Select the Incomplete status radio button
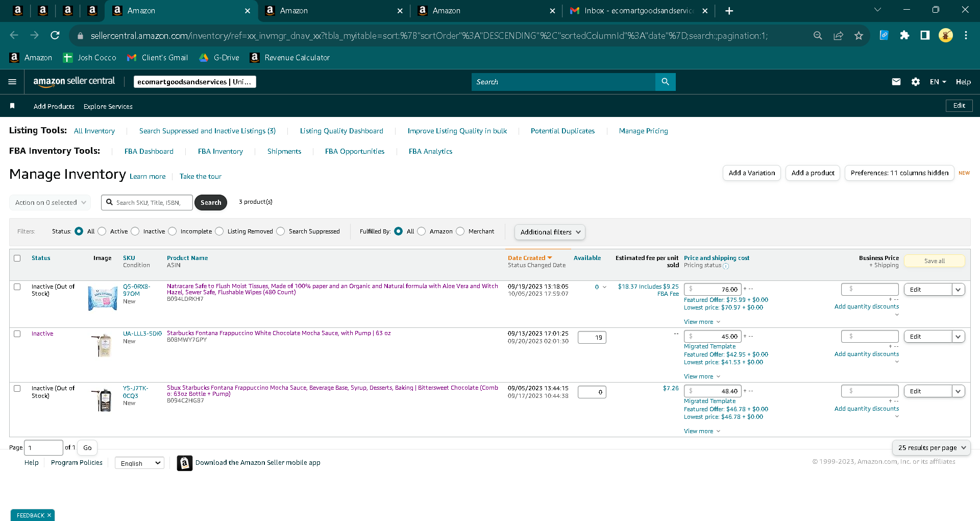The height and width of the screenshot is (521, 980). (x=173, y=231)
